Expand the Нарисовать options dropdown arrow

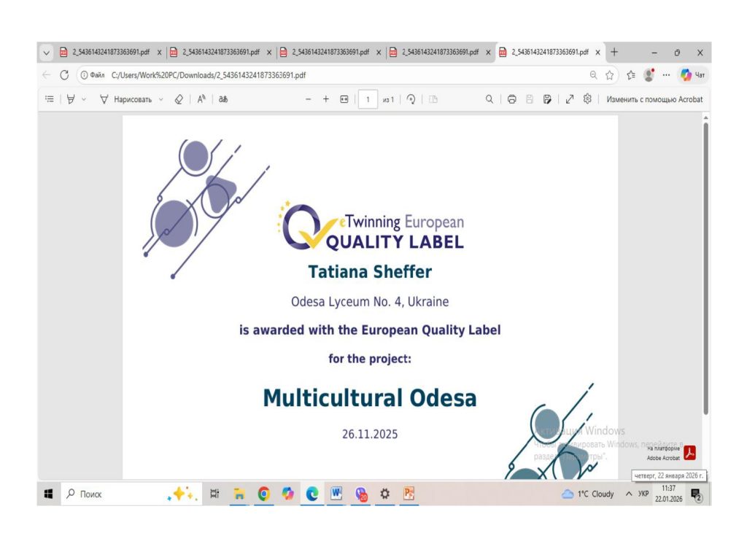pyautogui.click(x=161, y=99)
